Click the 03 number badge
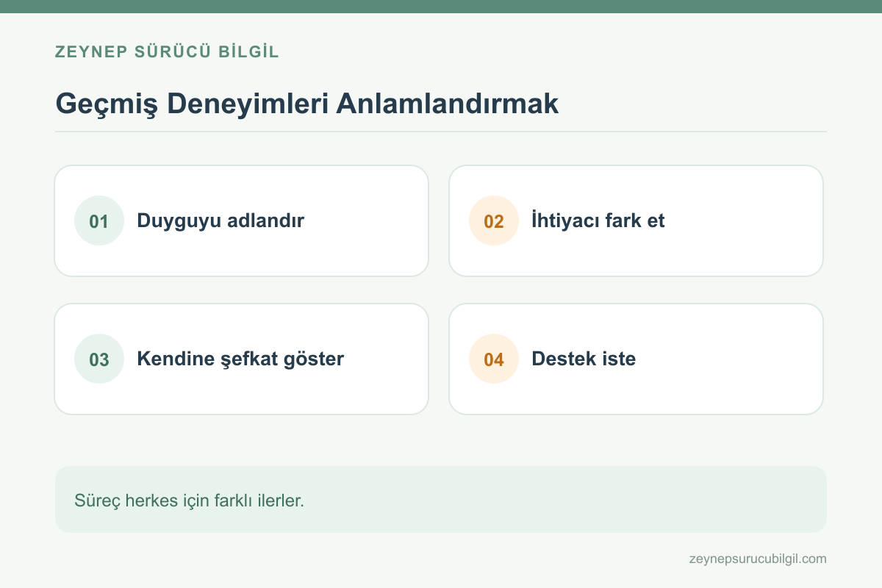Screen dimensions: 882x588 tap(99, 359)
